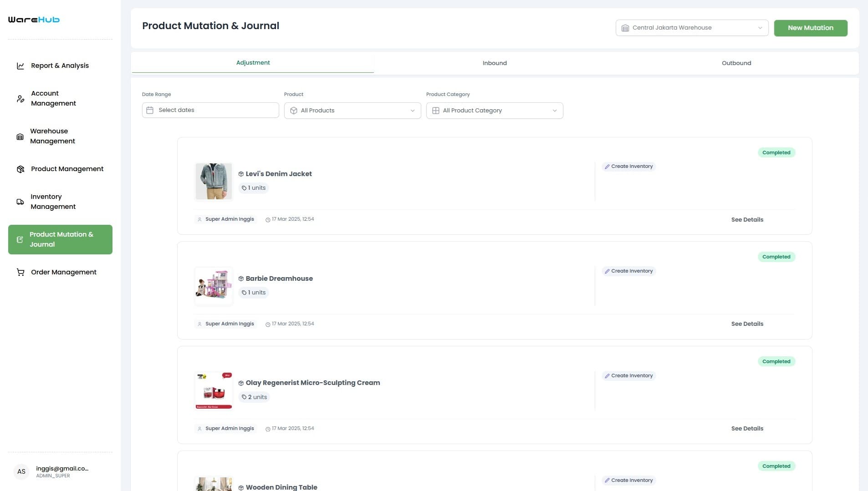
Task: Select the Product Management box icon
Action: pos(20,169)
